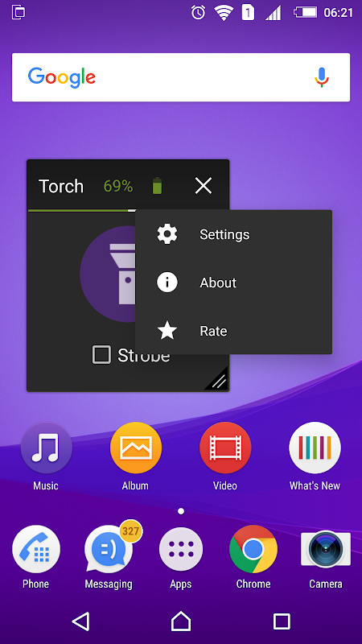This screenshot has height=644, width=362.
Task: Tap the Google search bar
Action: coord(181,77)
